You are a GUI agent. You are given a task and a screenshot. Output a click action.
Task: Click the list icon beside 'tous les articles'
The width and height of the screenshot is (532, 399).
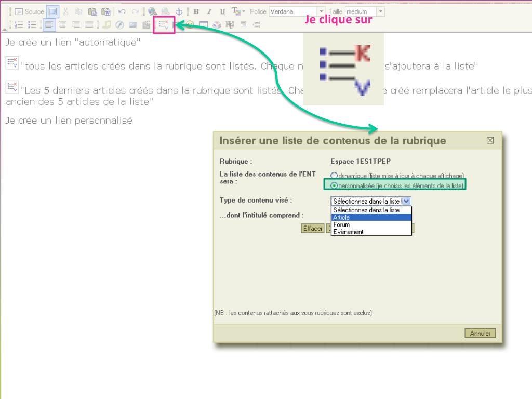[12, 63]
